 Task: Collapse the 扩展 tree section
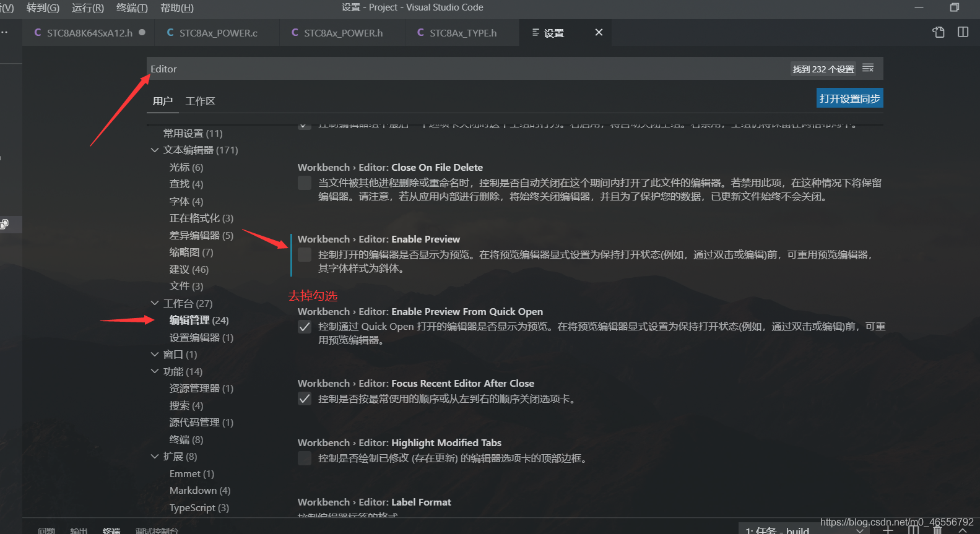click(155, 456)
